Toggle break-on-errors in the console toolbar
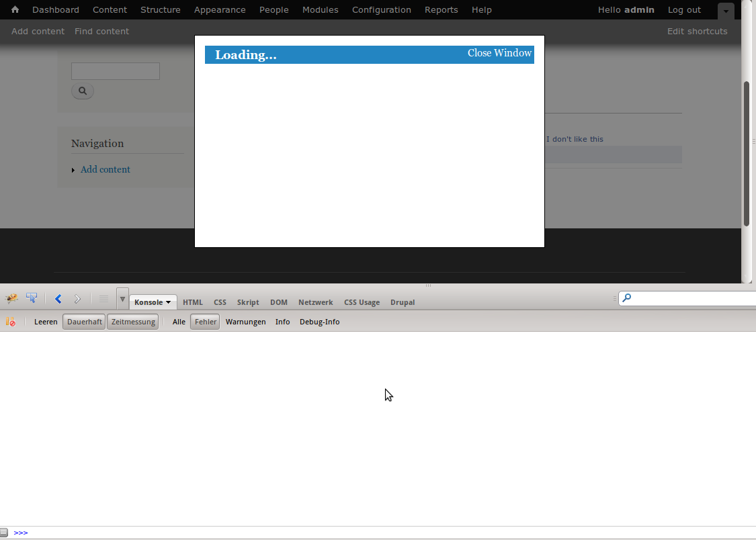 point(10,321)
